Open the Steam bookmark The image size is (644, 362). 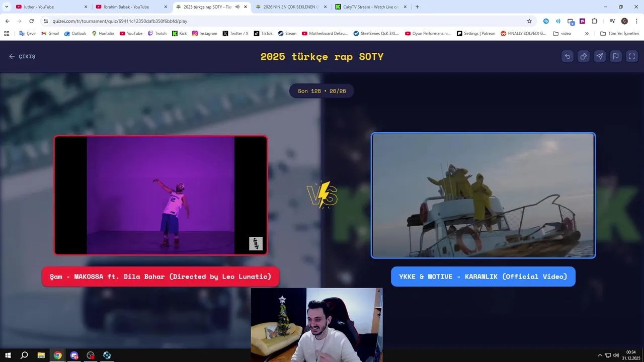point(287,34)
